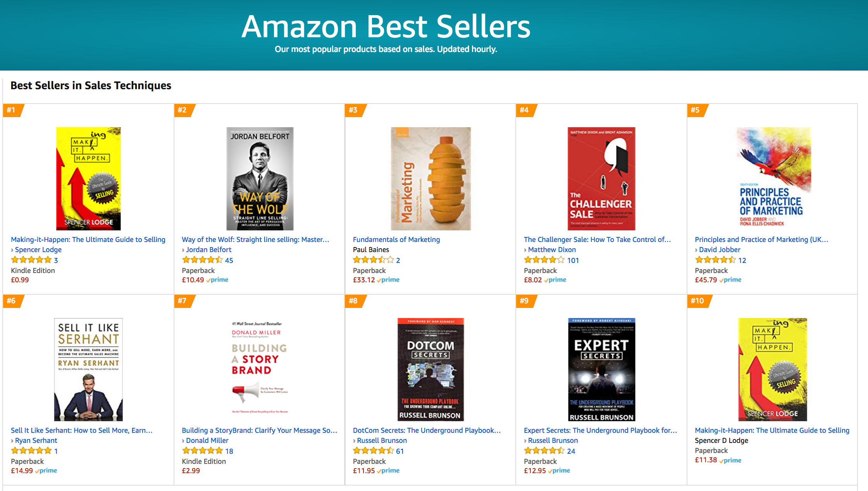Click the star rating for Way of the Wolf
868x491 pixels.
[x=202, y=260]
